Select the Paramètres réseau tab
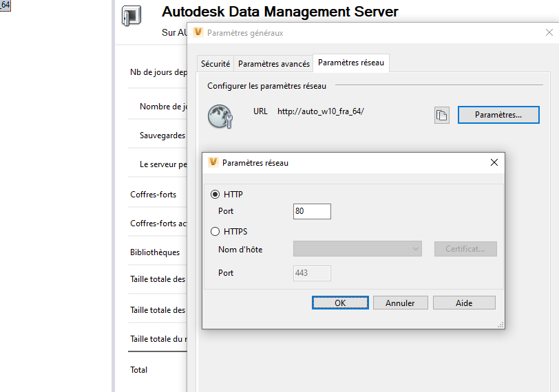The width and height of the screenshot is (559, 392). tap(351, 63)
